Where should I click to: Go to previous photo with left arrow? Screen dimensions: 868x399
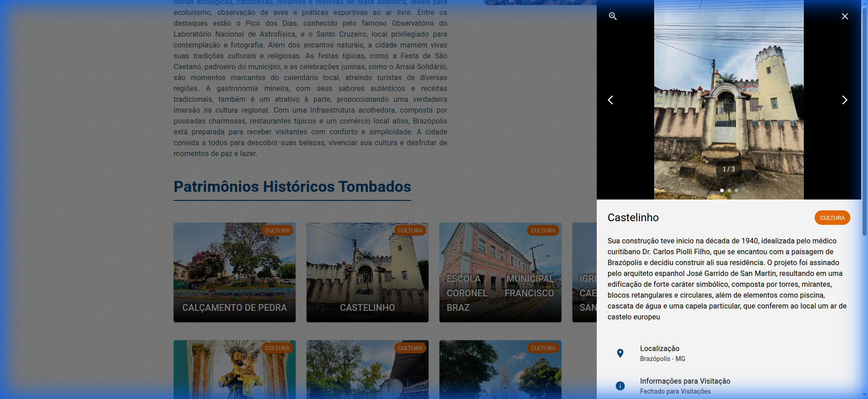(x=610, y=100)
